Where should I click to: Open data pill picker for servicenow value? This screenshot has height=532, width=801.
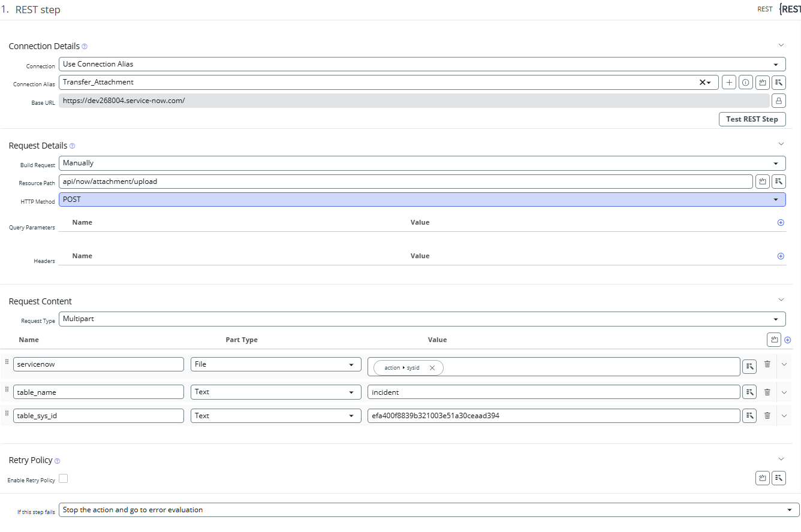(x=749, y=367)
